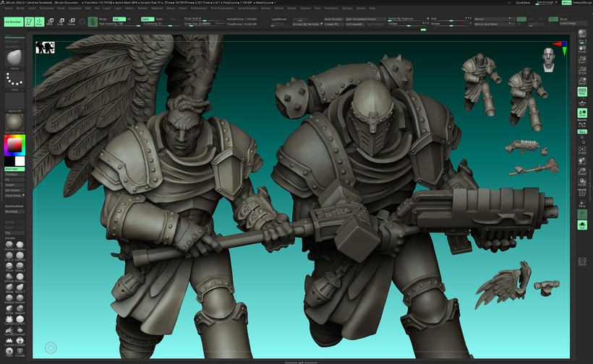Click Split Unmasked Points button
Viewport: 593px width, 364px height.
pos(365,19)
